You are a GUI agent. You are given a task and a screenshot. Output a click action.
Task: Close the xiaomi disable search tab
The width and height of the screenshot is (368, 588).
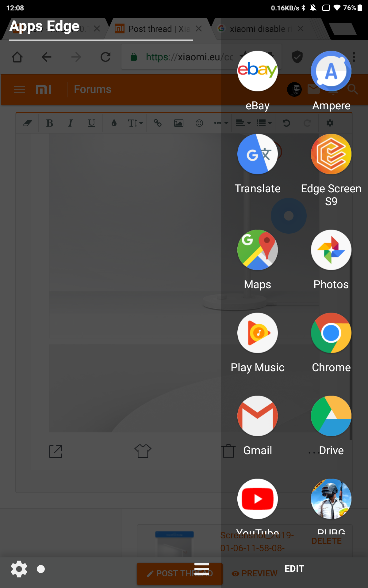coord(301,28)
